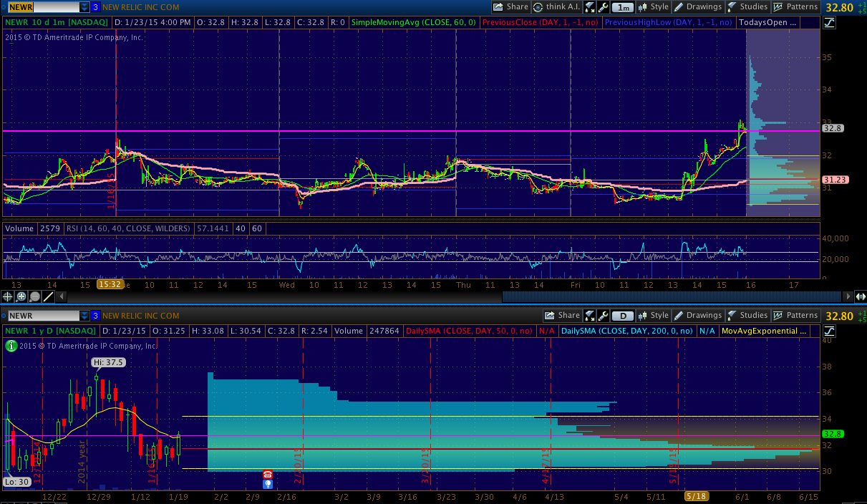Open the lower chart symbol dropdown arrow
Image resolution: width=867 pixels, height=504 pixels.
pyautogui.click(x=84, y=316)
